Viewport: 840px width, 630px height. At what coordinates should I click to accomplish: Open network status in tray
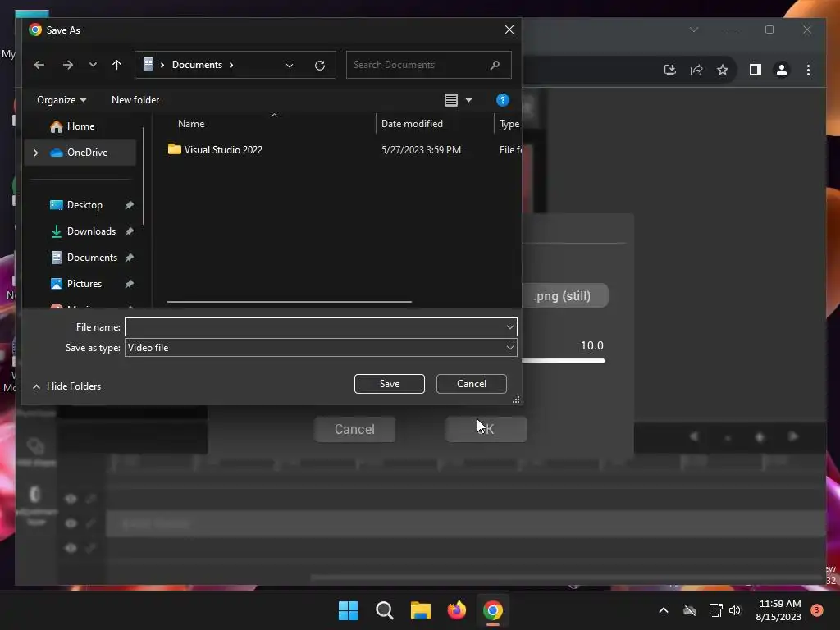[715, 610]
